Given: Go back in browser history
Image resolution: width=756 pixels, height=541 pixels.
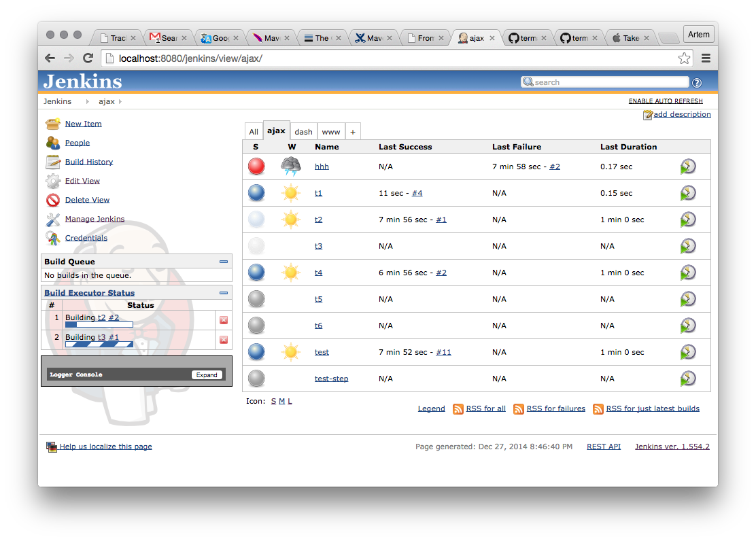Looking at the screenshot, I should (50, 58).
